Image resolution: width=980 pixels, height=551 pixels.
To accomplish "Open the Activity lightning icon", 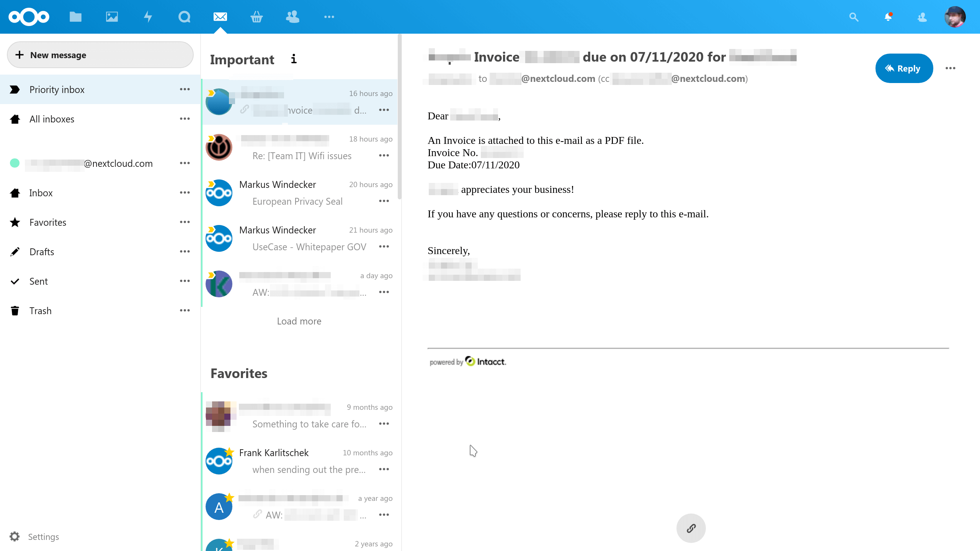I will point(148,17).
